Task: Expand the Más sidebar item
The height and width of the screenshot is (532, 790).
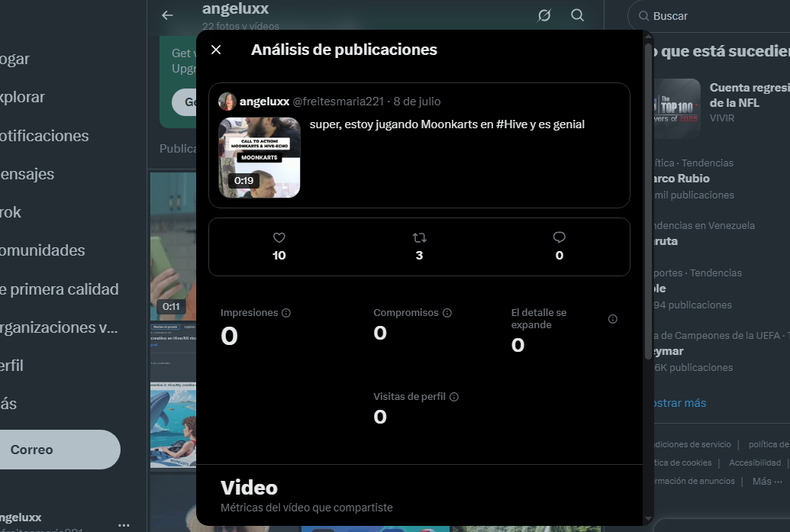Action: coord(9,404)
